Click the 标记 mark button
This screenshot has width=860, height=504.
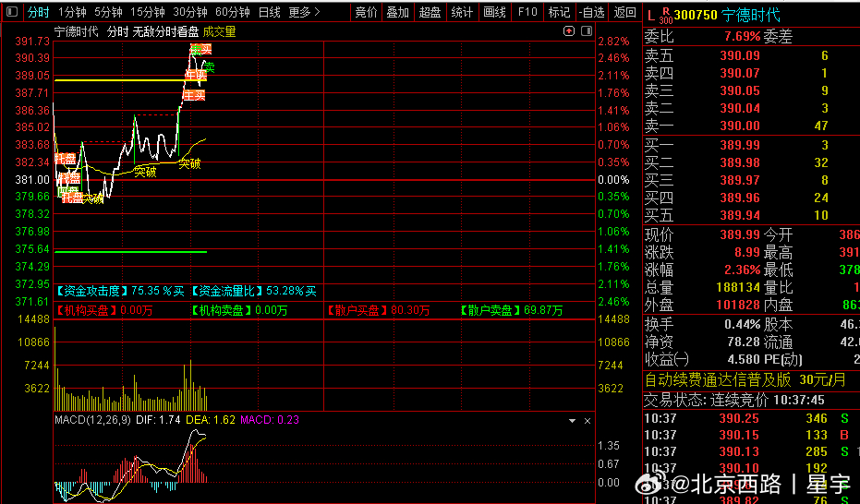pos(559,12)
